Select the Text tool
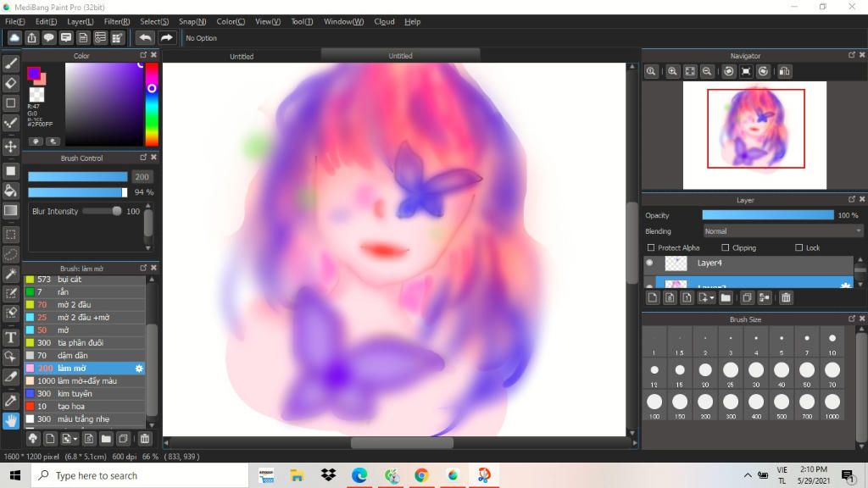The image size is (868, 488). (10, 337)
